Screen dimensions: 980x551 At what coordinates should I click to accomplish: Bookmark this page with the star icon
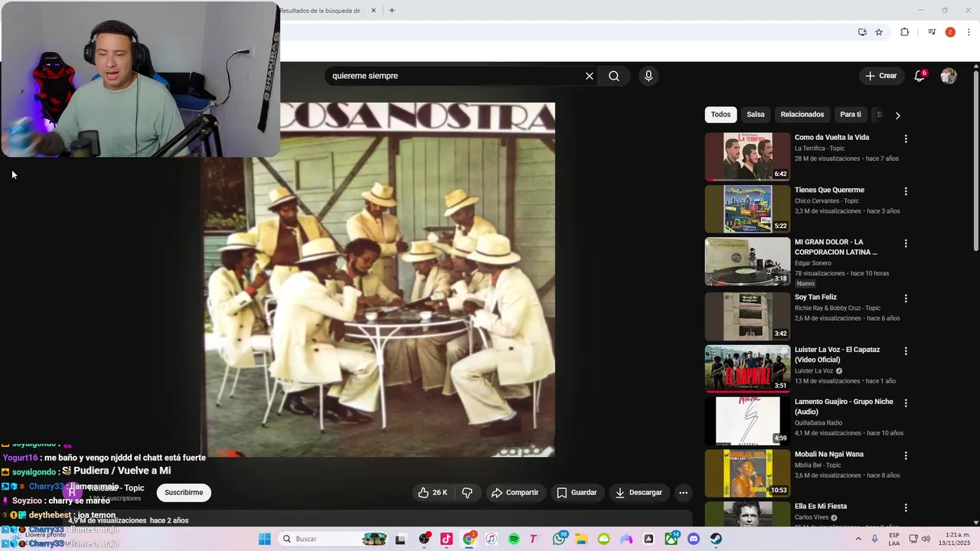pyautogui.click(x=879, y=32)
